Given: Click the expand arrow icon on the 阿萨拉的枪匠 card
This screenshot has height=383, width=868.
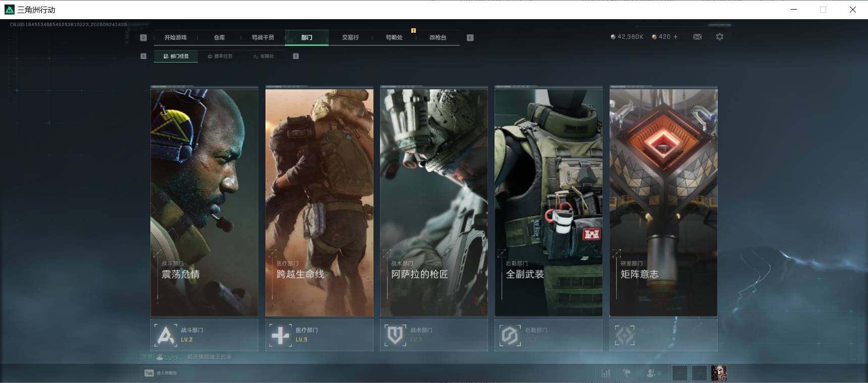Looking at the screenshot, I should pyautogui.click(x=387, y=253).
